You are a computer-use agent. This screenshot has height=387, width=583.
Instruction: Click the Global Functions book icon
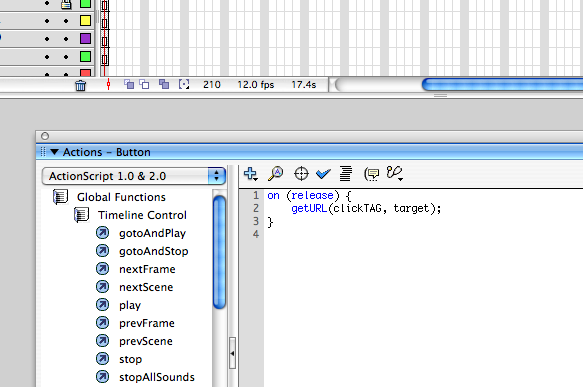point(60,197)
